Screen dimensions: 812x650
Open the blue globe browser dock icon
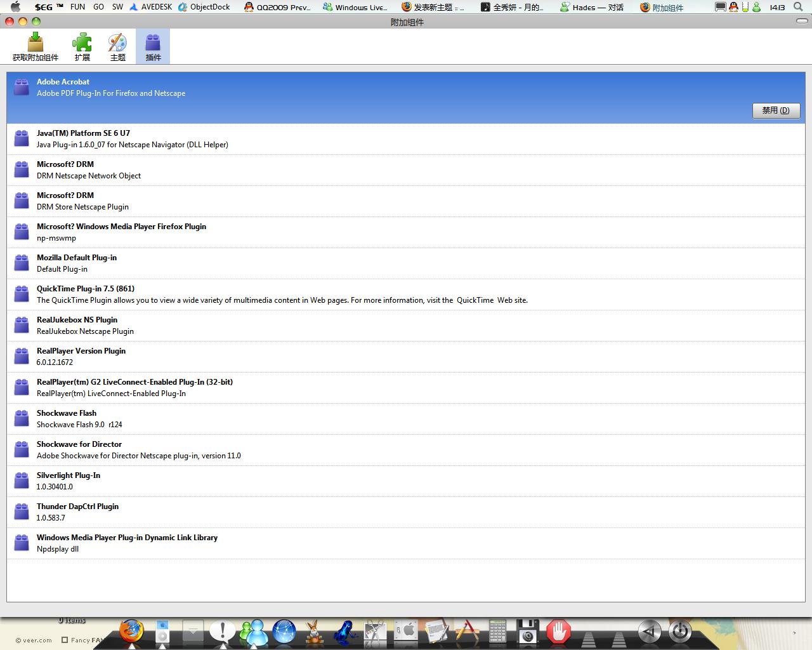(x=284, y=632)
